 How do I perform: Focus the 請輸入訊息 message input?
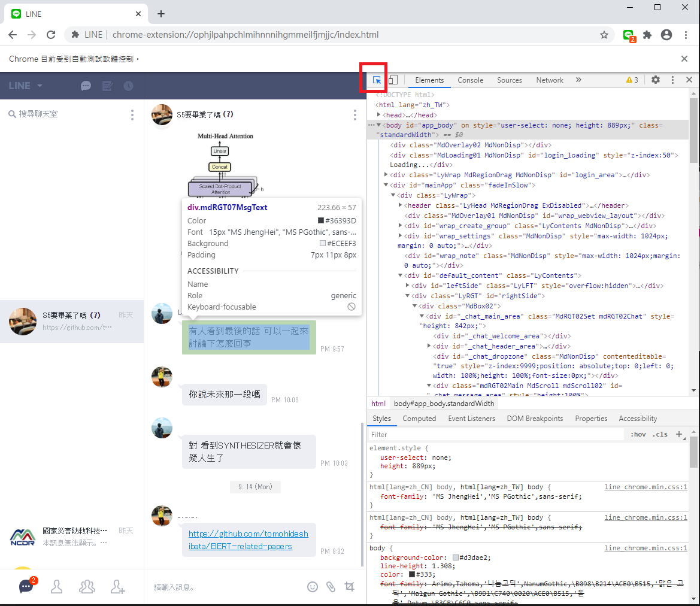[225, 587]
